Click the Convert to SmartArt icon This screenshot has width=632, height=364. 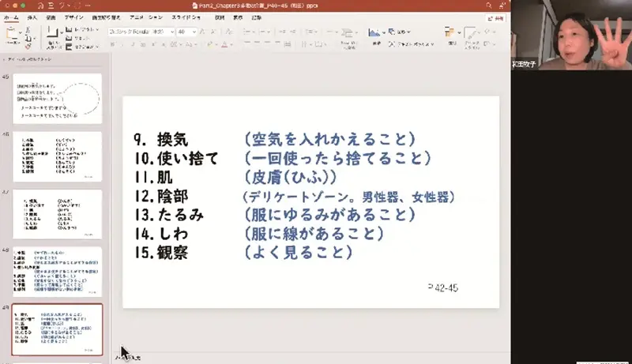(x=348, y=33)
